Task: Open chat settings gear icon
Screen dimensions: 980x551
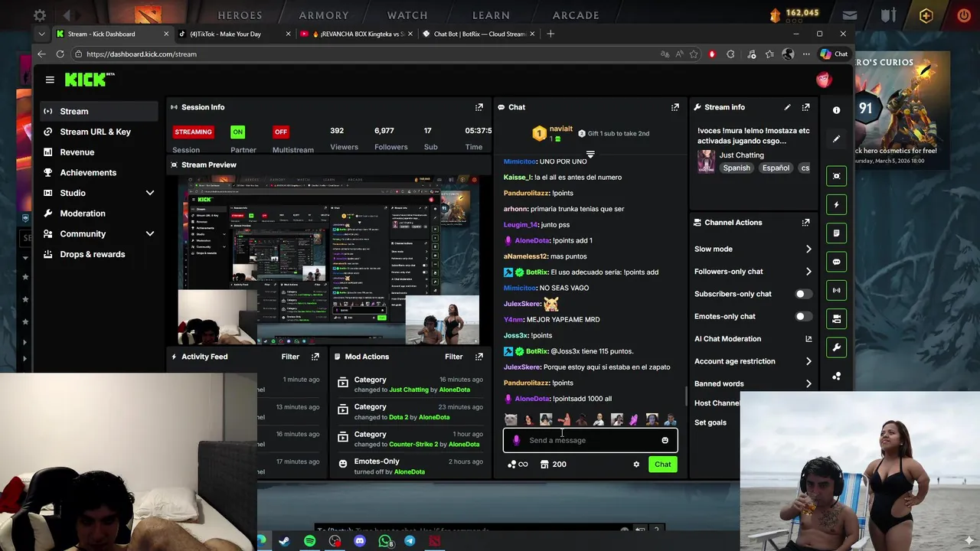Action: (636, 465)
